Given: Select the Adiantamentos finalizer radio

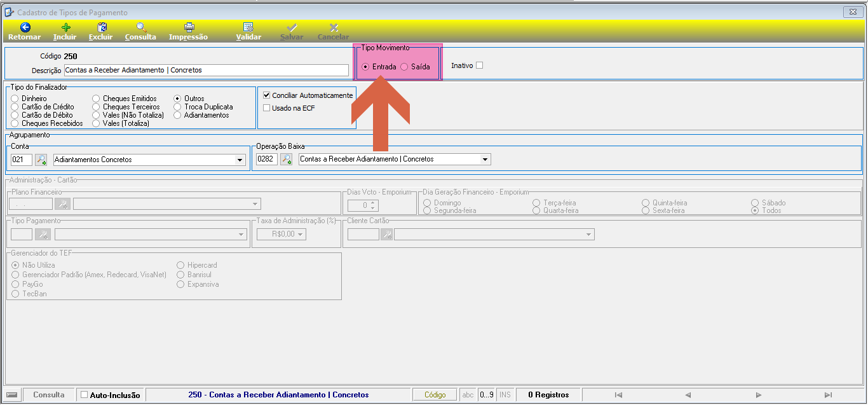Looking at the screenshot, I should click(x=178, y=115).
